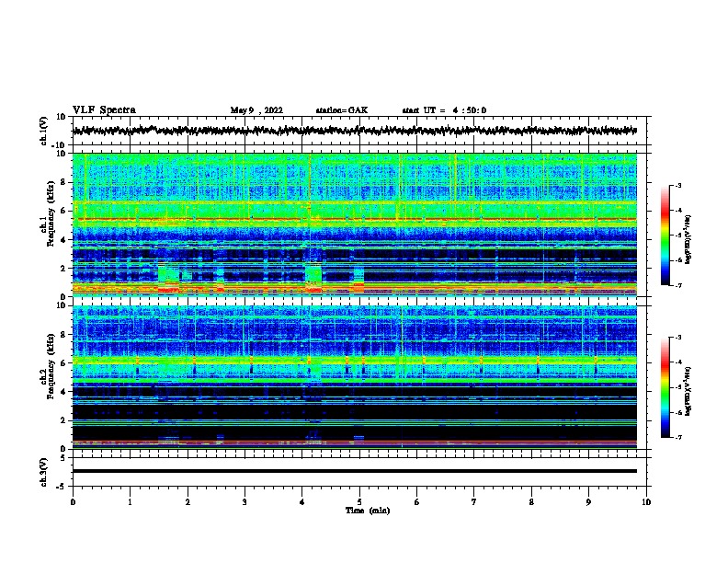Click the ch.1 colorbar log(PSD) unit label

pos(688,239)
